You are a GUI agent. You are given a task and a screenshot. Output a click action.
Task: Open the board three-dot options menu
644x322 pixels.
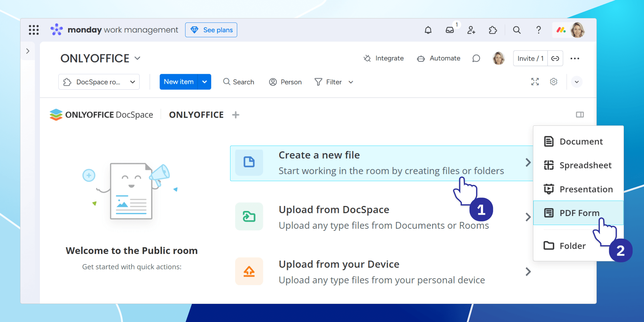575,58
